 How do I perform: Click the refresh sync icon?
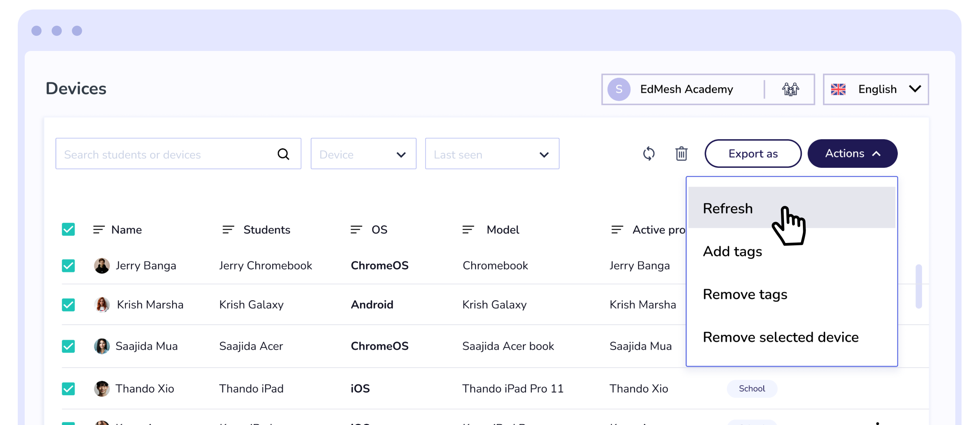649,153
